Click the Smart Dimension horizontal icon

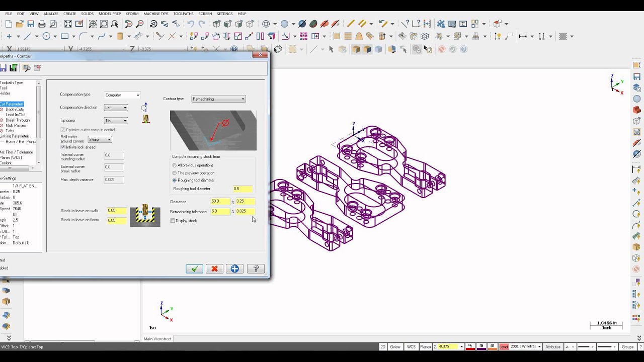tap(523, 36)
